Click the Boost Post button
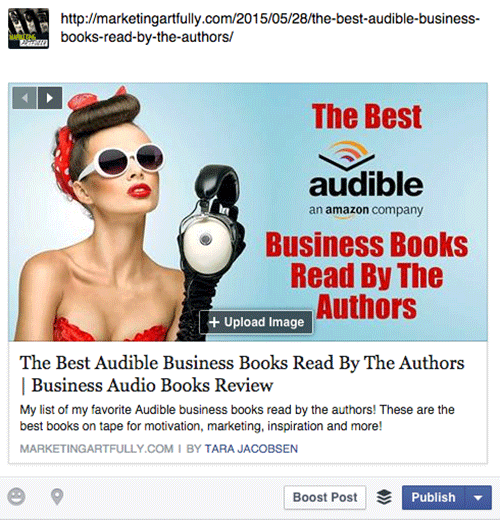The width and height of the screenshot is (500, 520). tap(325, 497)
